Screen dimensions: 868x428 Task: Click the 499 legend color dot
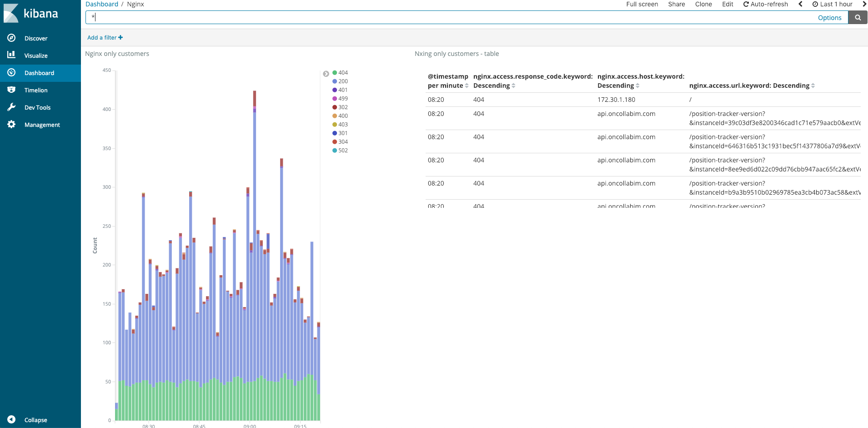coord(335,99)
